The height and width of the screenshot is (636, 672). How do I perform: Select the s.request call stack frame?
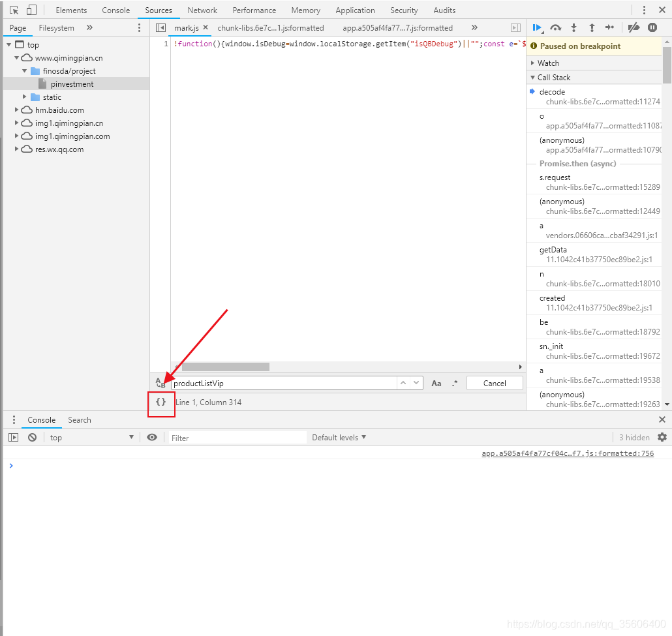(595, 182)
